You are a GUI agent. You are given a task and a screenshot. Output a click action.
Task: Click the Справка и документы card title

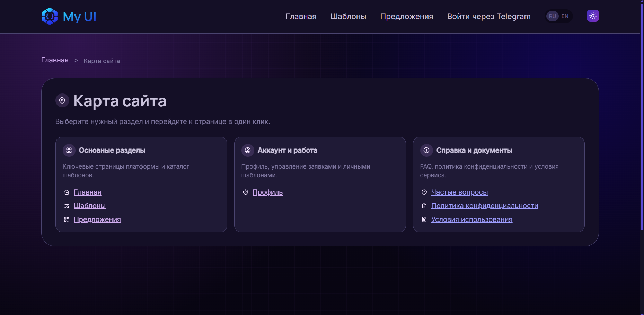[x=474, y=150]
